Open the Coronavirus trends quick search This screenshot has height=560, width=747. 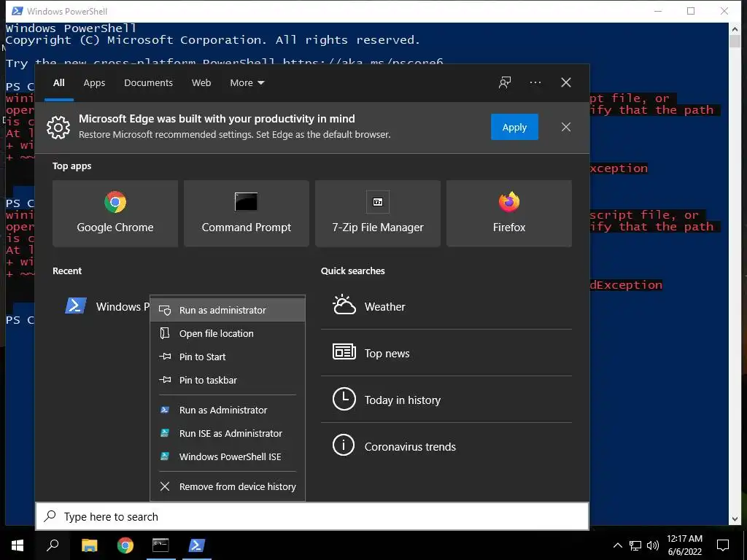coord(446,446)
